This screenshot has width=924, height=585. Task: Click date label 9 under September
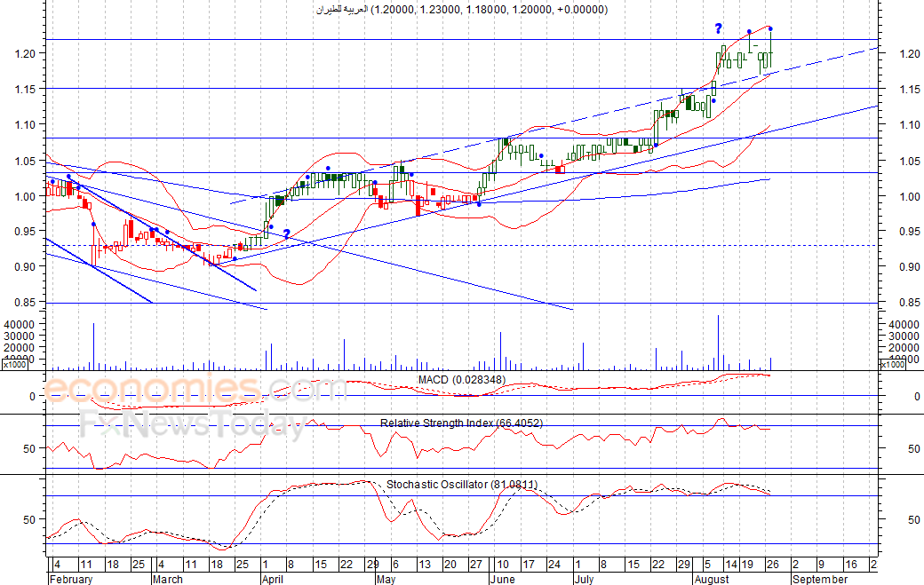coord(822,565)
